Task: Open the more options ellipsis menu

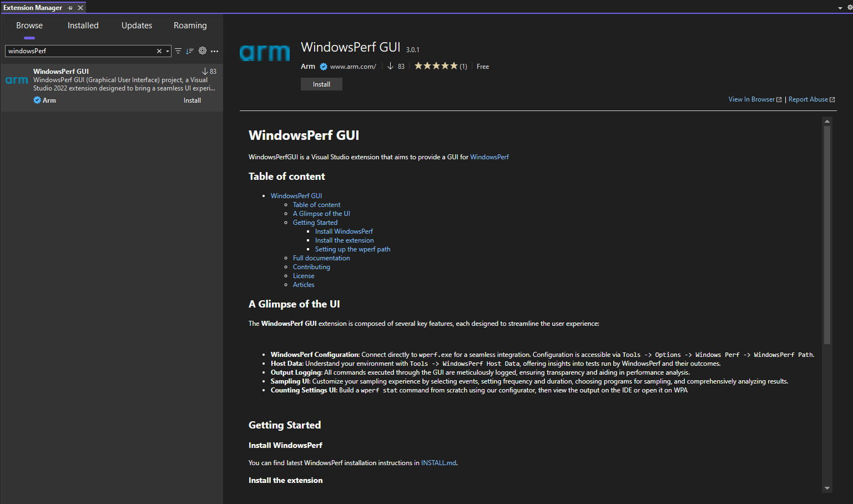Action: [x=215, y=51]
